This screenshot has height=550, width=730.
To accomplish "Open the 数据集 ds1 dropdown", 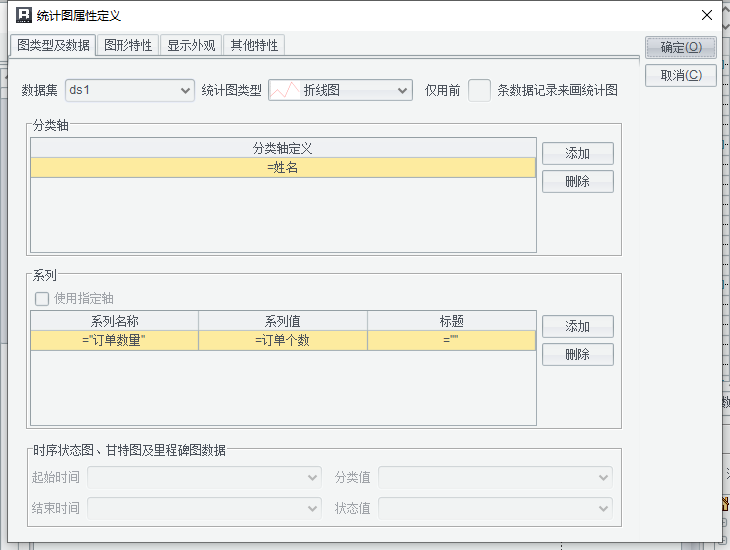I will pyautogui.click(x=130, y=90).
